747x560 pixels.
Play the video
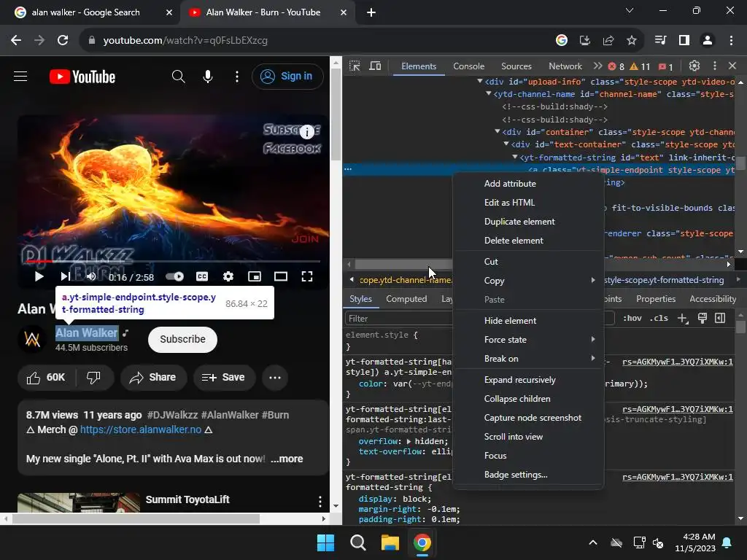[39, 276]
